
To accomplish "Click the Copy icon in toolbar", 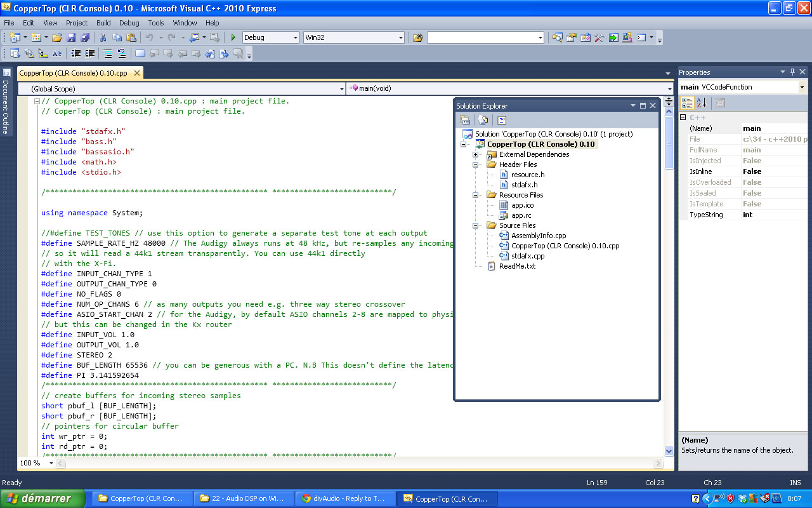I will pyautogui.click(x=117, y=37).
